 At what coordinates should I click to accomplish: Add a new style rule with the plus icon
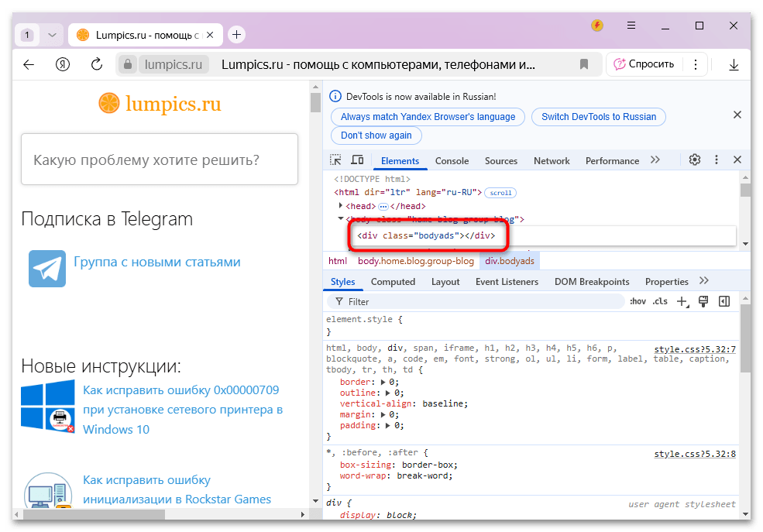click(680, 301)
